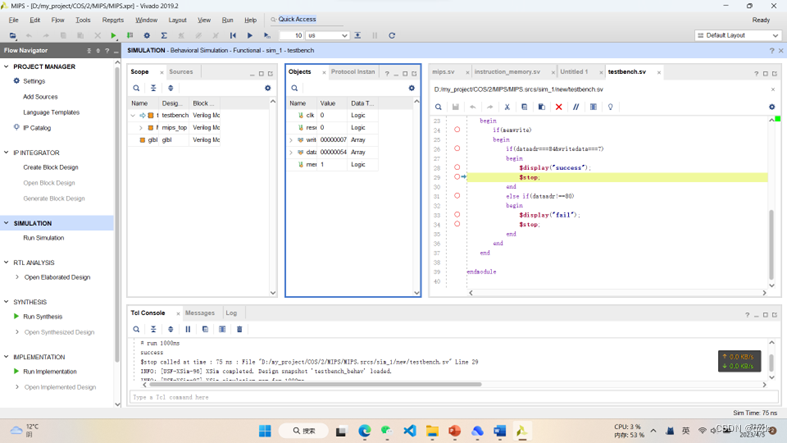The width and height of the screenshot is (787, 443).
Task: Switch to the Protocol Instances tab
Action: coord(353,72)
